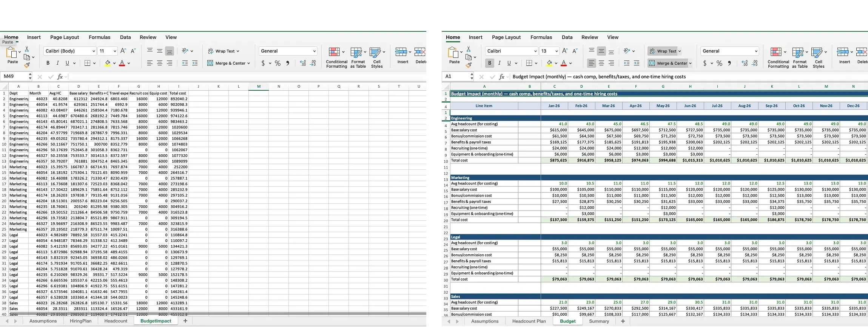Toggle Bold off in the Summary workbook ribbon
Viewport: 868px width, 327px height.
coord(490,63)
